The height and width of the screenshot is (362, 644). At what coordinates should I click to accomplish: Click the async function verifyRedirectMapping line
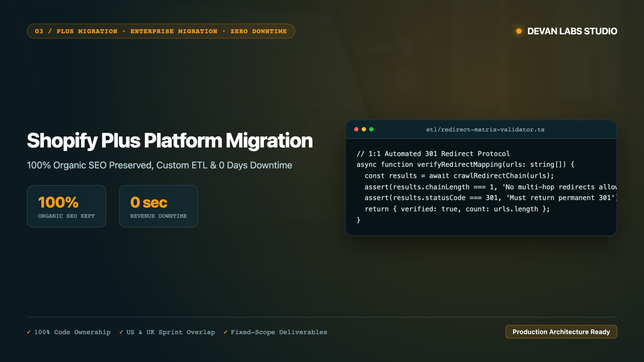coord(465,165)
